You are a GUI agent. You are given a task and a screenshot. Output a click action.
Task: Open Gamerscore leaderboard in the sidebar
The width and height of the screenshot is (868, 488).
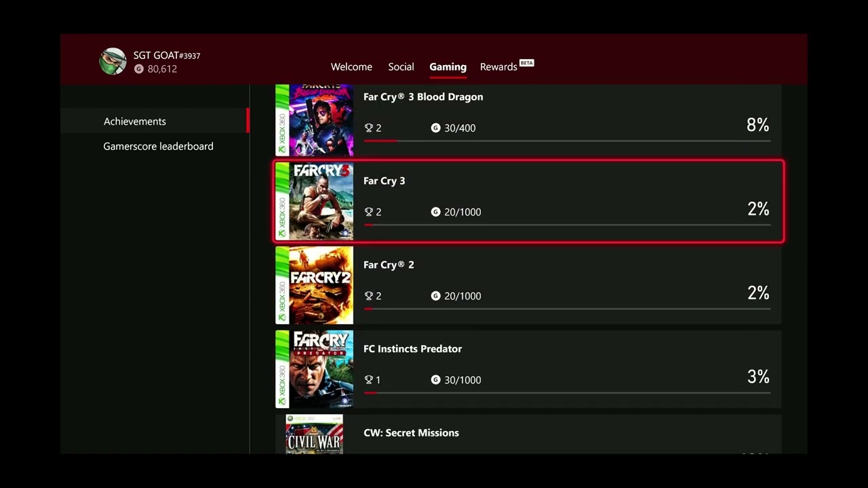158,146
